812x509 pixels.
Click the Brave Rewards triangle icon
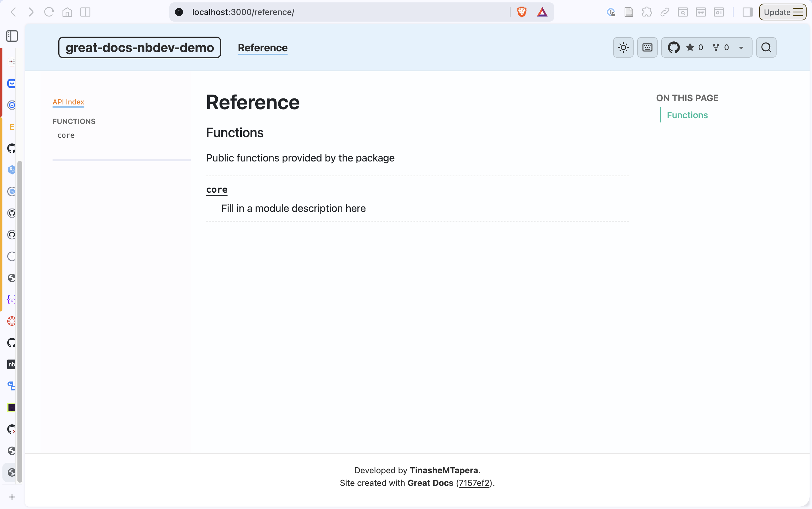coord(542,12)
